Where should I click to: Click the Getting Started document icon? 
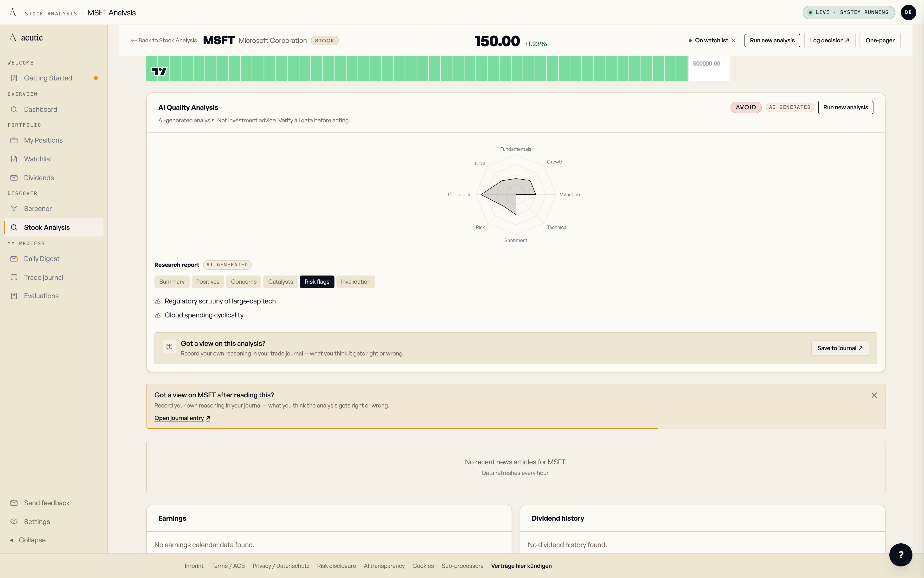click(14, 78)
